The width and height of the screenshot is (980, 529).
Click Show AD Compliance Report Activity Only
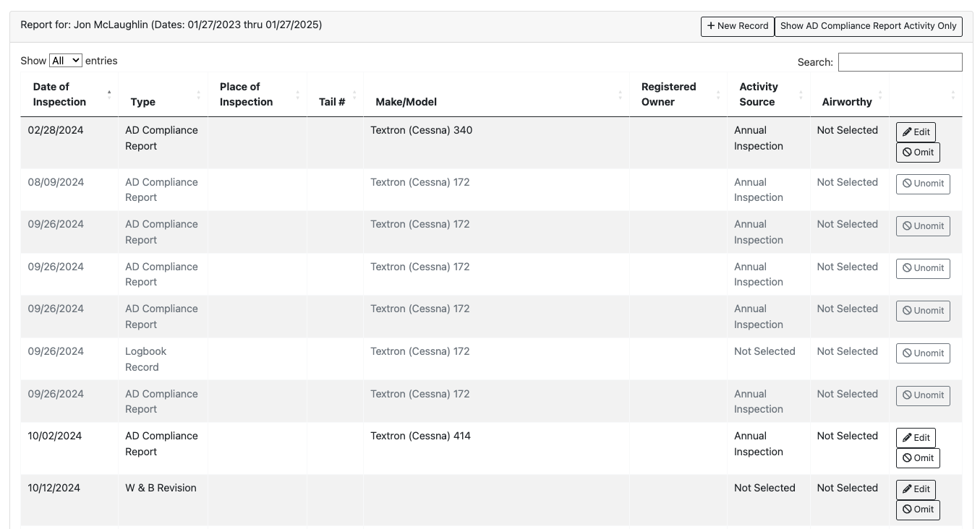[869, 26]
